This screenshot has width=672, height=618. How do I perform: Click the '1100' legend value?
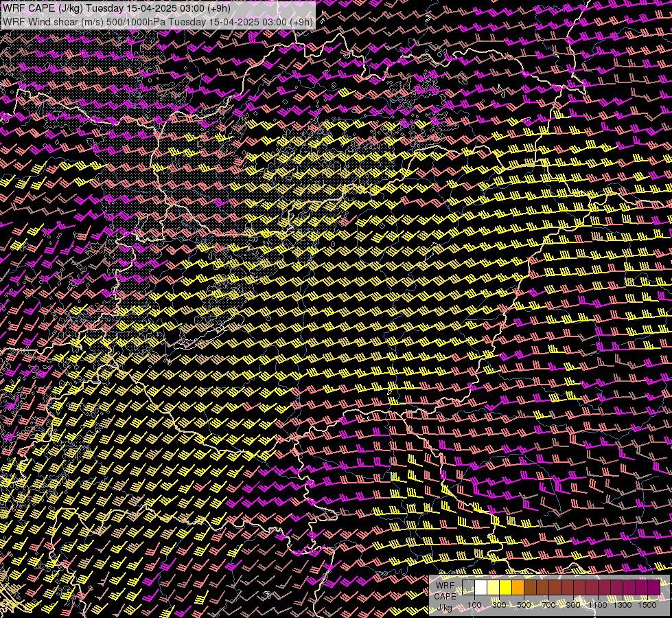pyautogui.click(x=597, y=605)
